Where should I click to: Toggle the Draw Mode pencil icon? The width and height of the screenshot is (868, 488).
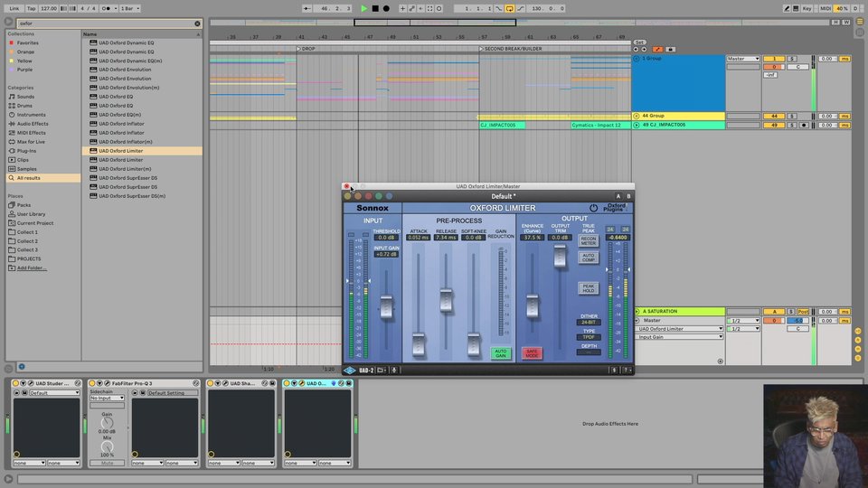pyautogui.click(x=787, y=8)
